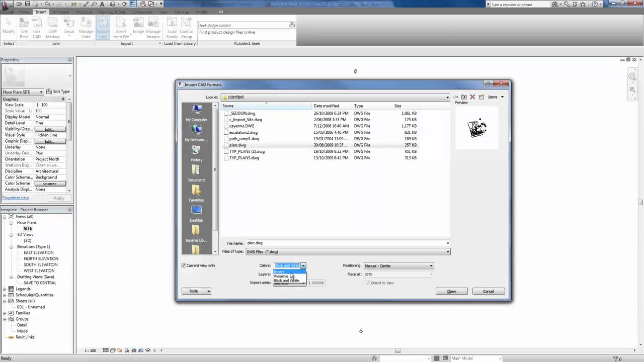Switch to the Manage ribbon tab

tap(182, 12)
